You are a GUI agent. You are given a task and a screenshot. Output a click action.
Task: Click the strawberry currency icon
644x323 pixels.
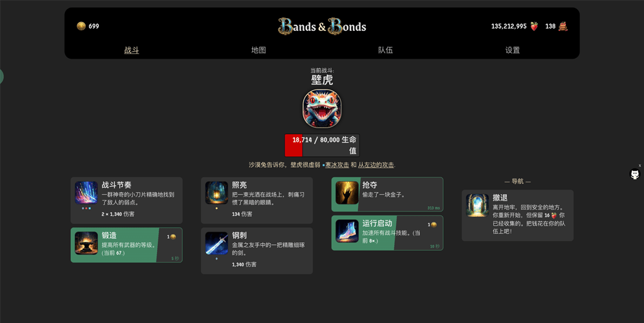pos(534,26)
